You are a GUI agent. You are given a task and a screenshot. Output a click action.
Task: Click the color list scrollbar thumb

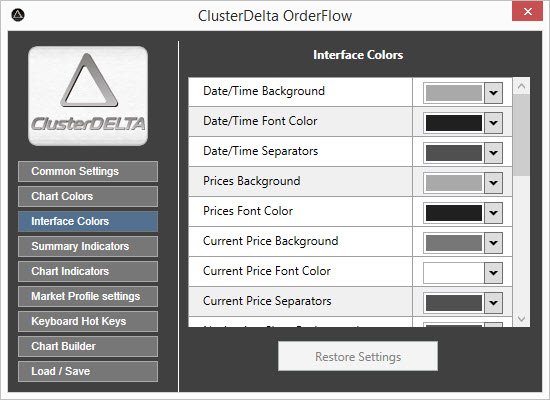coord(521,135)
